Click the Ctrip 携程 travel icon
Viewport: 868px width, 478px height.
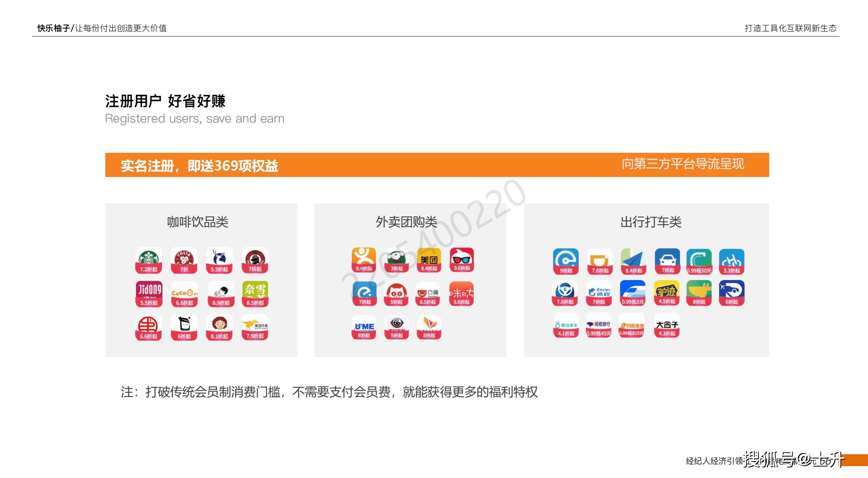[599, 293]
